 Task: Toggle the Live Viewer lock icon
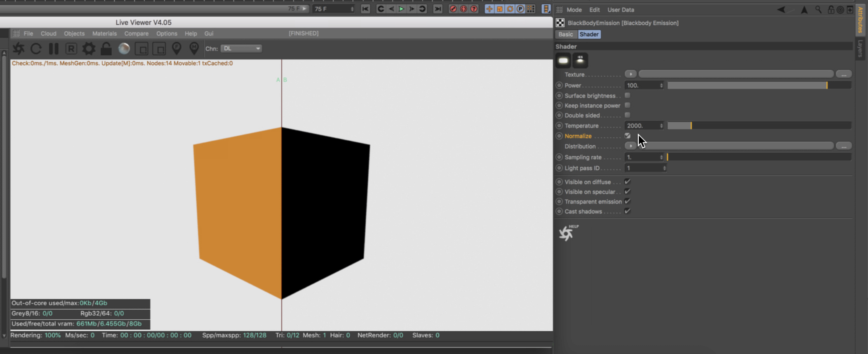coord(106,49)
